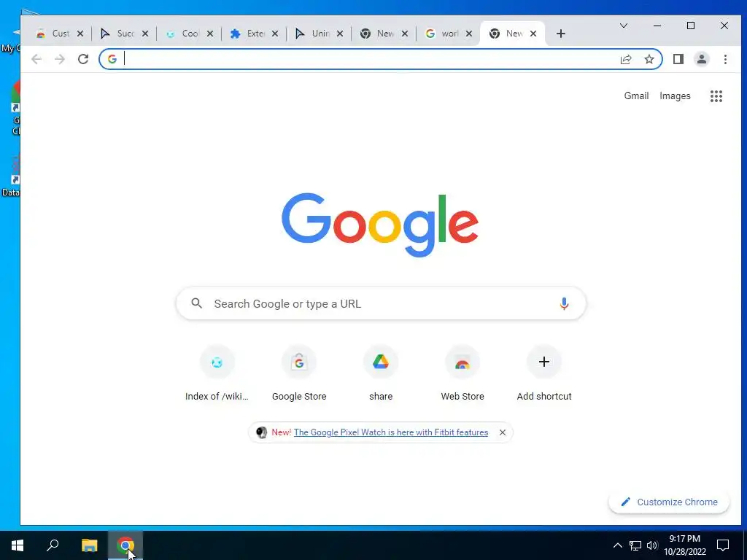Image resolution: width=747 pixels, height=560 pixels.
Task: Open the share Drive shortcut
Action: tap(381, 374)
